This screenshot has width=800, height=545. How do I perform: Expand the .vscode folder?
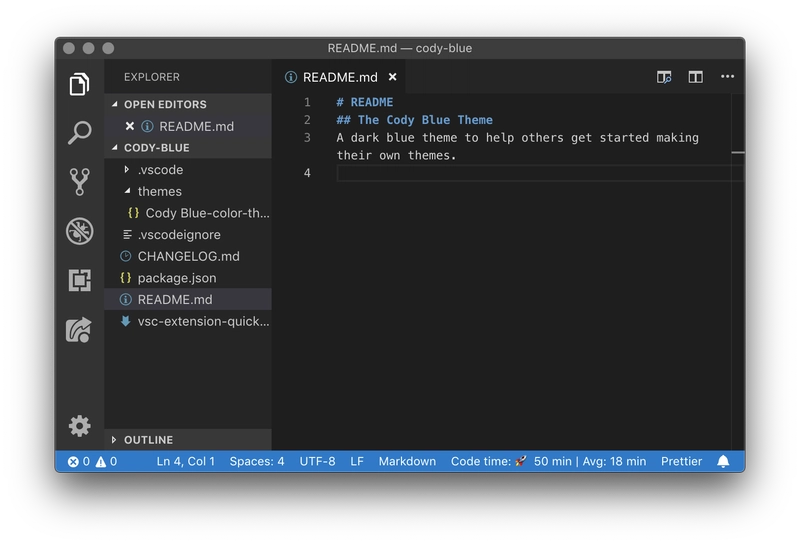click(x=127, y=169)
